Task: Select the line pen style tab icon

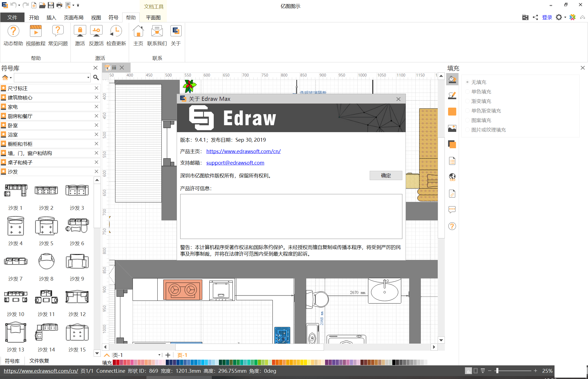Action: pos(452,95)
